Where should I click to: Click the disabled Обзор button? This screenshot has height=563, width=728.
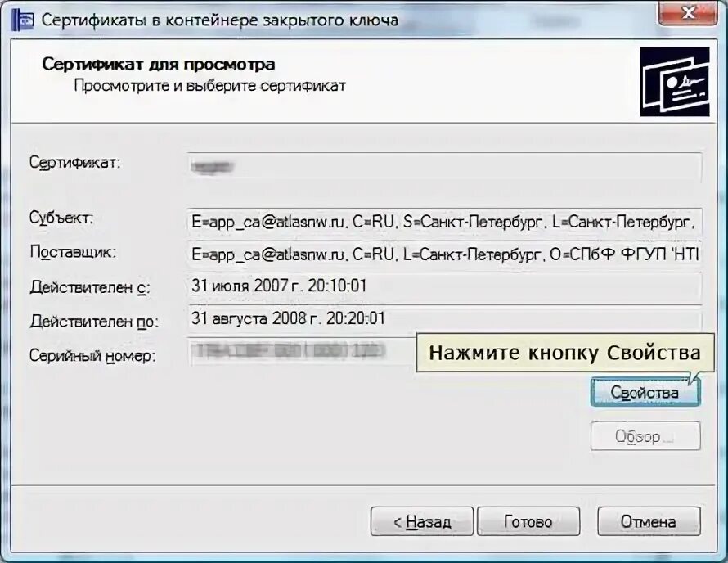pos(645,436)
